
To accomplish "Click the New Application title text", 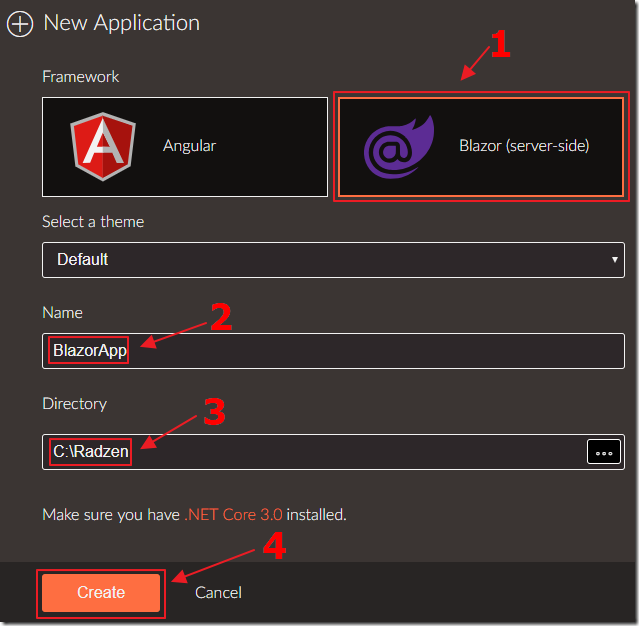I will coord(121,23).
